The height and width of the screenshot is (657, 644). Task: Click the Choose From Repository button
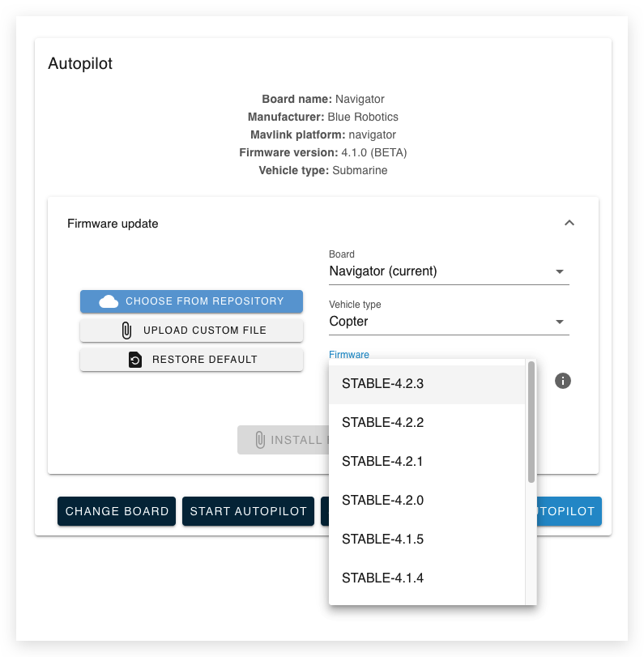(191, 301)
